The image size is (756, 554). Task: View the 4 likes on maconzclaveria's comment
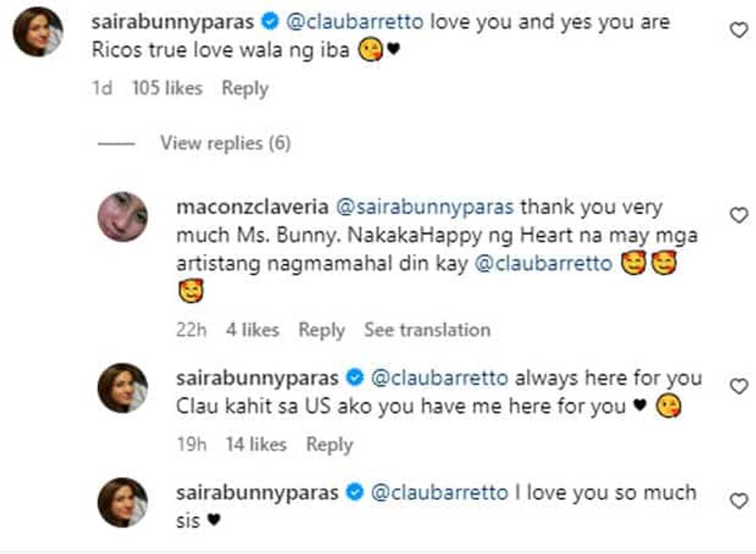[252, 330]
